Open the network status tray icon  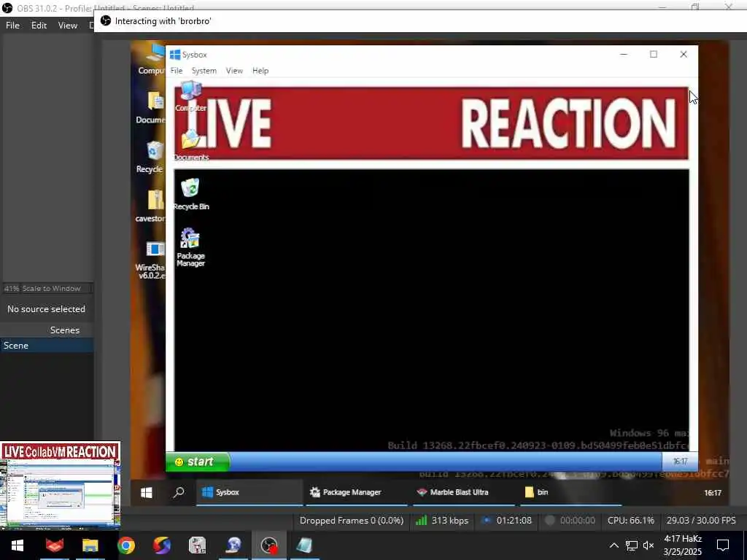coord(632,545)
